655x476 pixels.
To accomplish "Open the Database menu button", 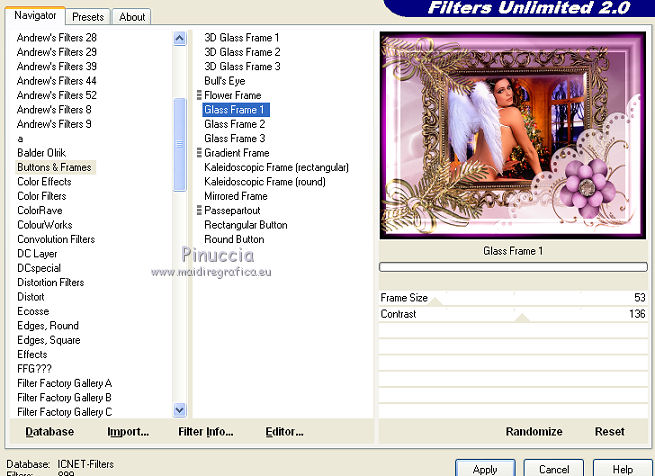I will point(50,432).
